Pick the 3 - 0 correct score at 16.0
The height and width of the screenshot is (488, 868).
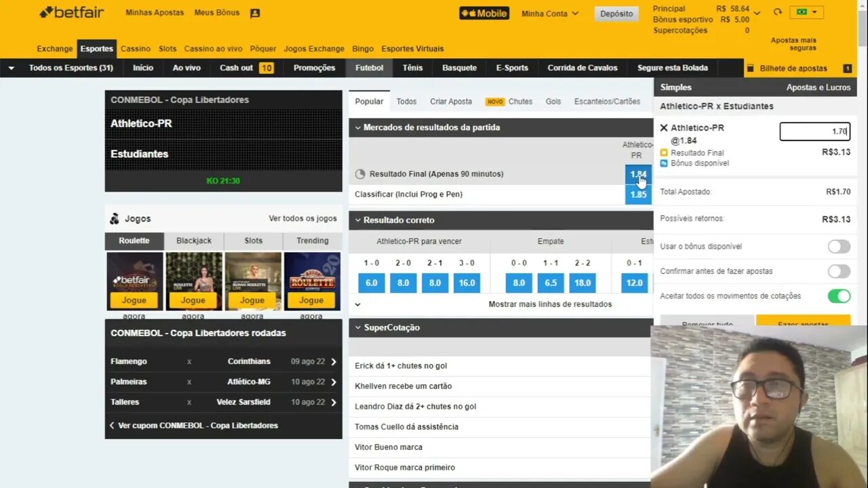coord(467,283)
